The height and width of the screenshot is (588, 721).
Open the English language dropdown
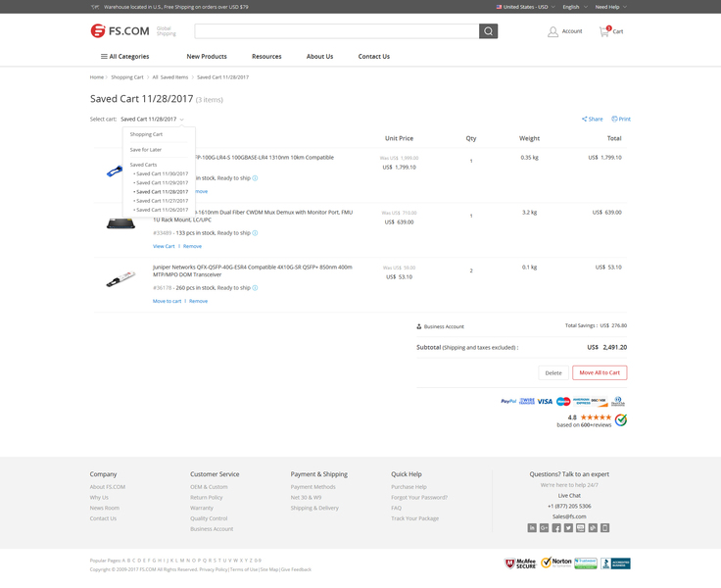click(x=575, y=7)
